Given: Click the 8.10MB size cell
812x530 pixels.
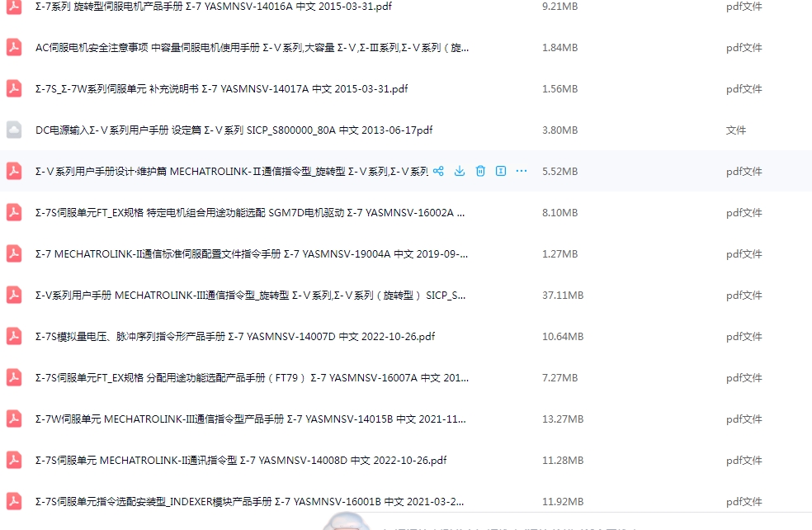Looking at the screenshot, I should click(559, 213).
